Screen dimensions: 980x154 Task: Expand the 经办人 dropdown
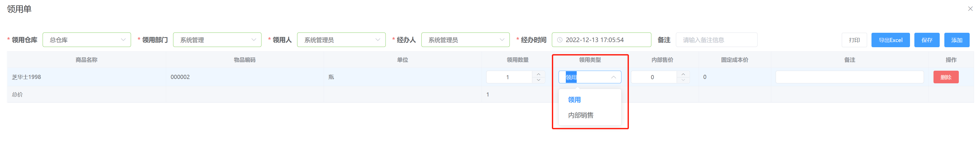(465, 40)
